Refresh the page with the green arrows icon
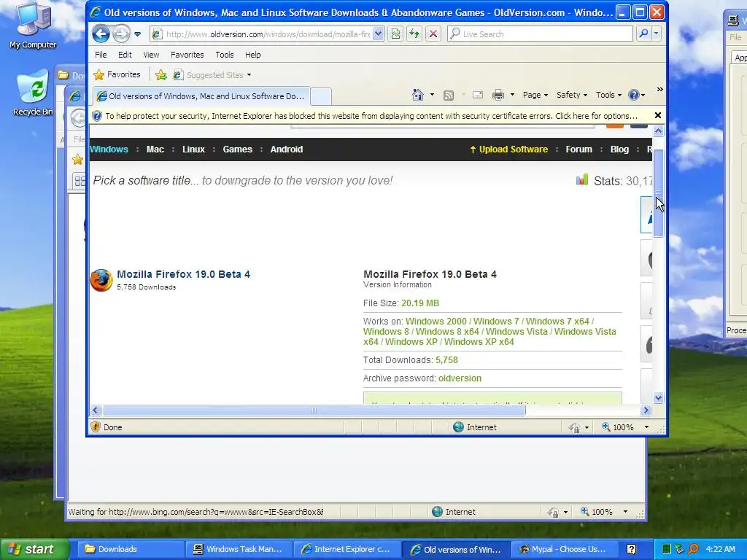This screenshot has width=747, height=560. [x=414, y=34]
